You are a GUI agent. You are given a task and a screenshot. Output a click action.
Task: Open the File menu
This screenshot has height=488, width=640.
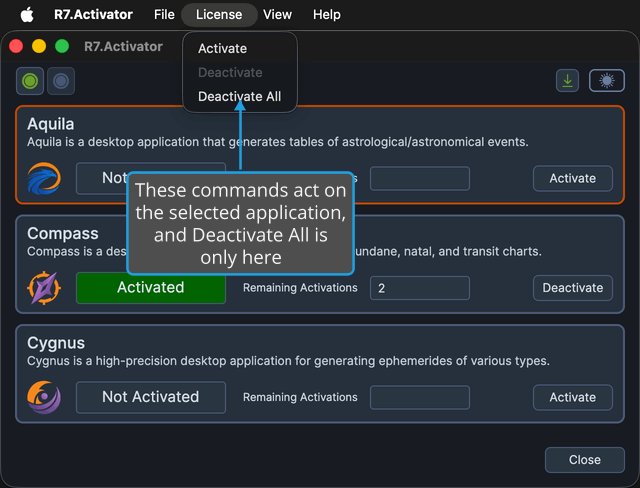point(164,15)
